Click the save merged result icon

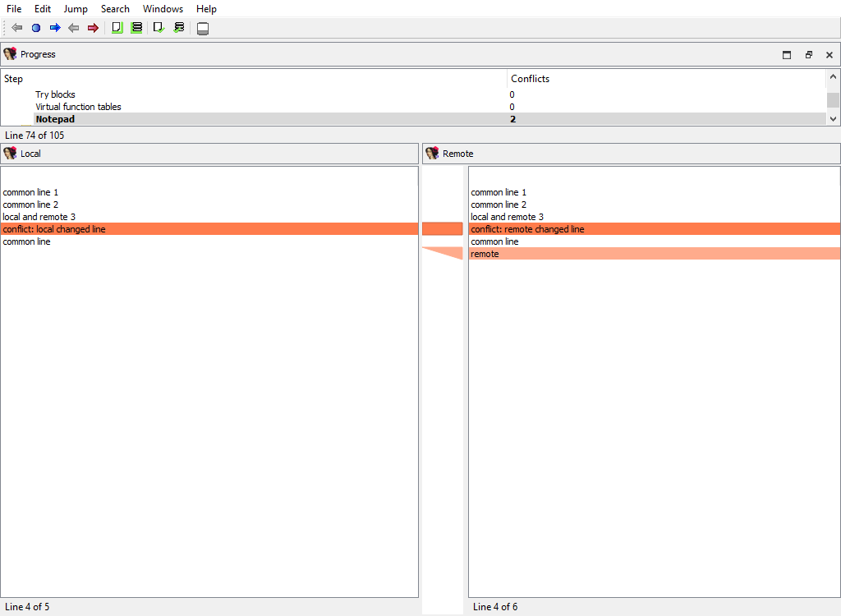202,27
